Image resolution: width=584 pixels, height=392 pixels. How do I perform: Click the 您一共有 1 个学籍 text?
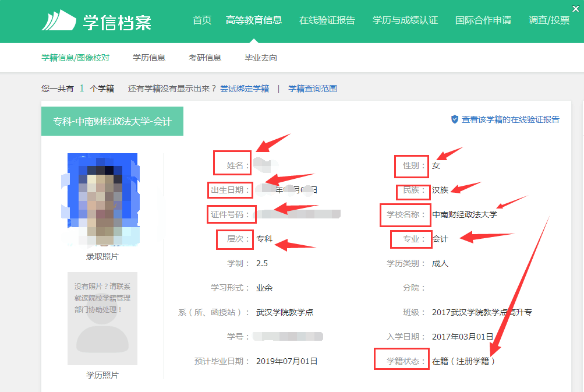point(77,89)
